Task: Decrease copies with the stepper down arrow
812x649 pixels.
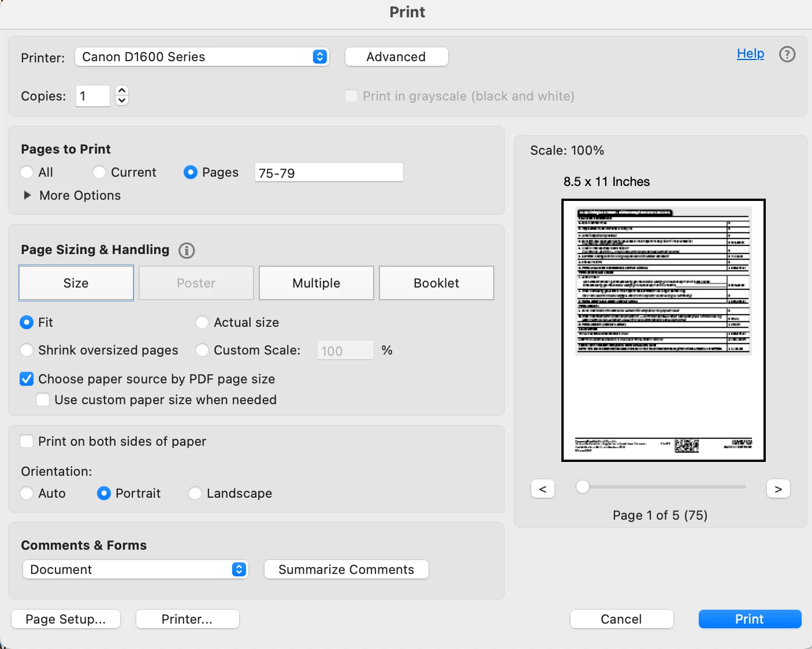Action: [121, 100]
